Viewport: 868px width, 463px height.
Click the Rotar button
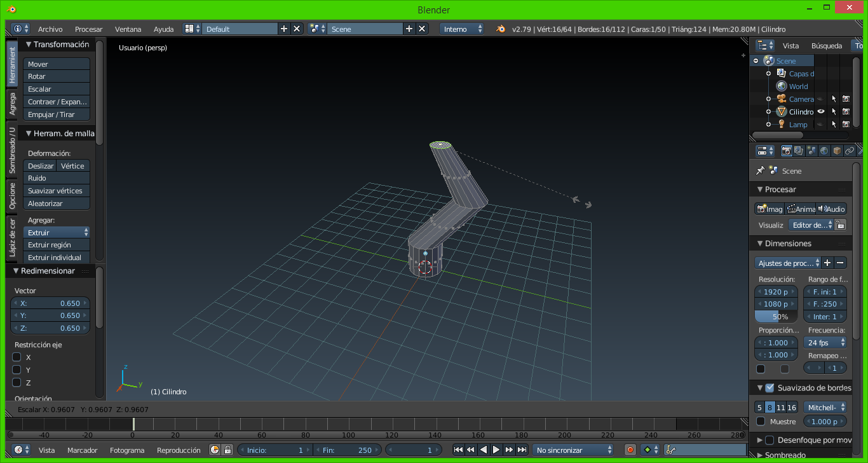(x=57, y=76)
